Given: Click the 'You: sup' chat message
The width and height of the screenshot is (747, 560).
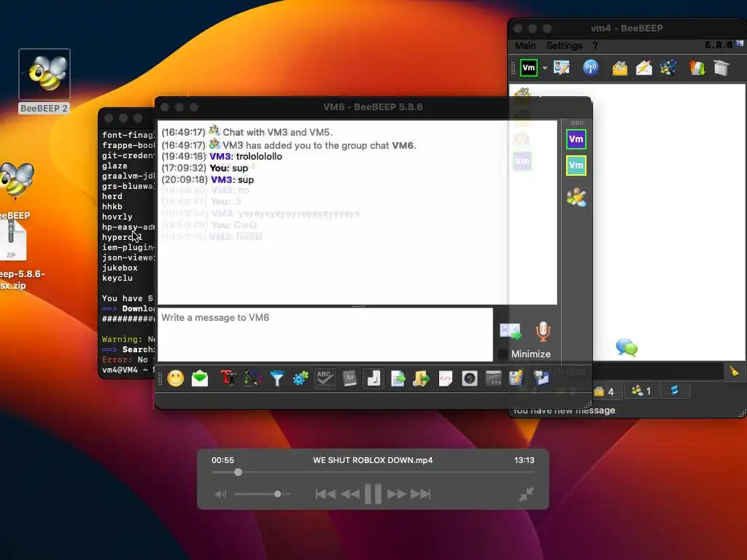Looking at the screenshot, I should [228, 168].
